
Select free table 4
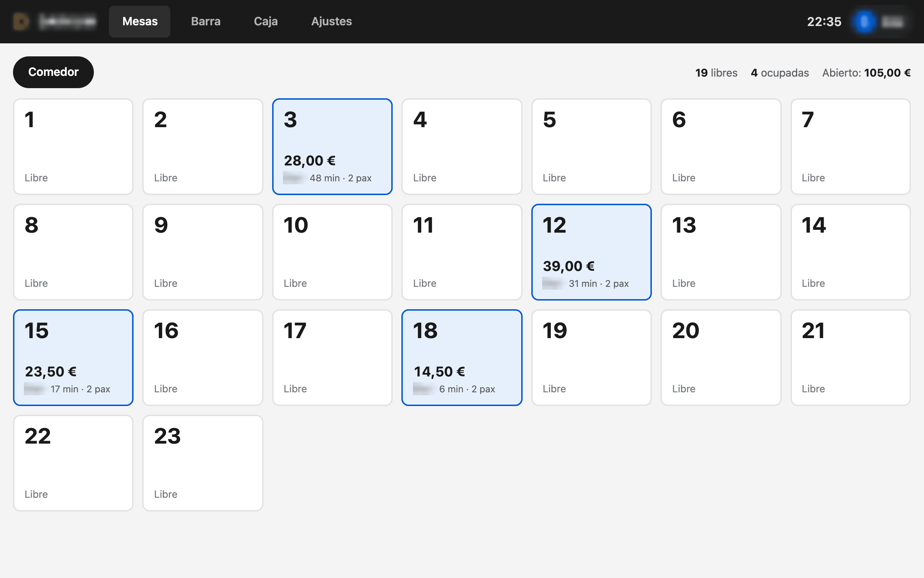[x=462, y=147]
